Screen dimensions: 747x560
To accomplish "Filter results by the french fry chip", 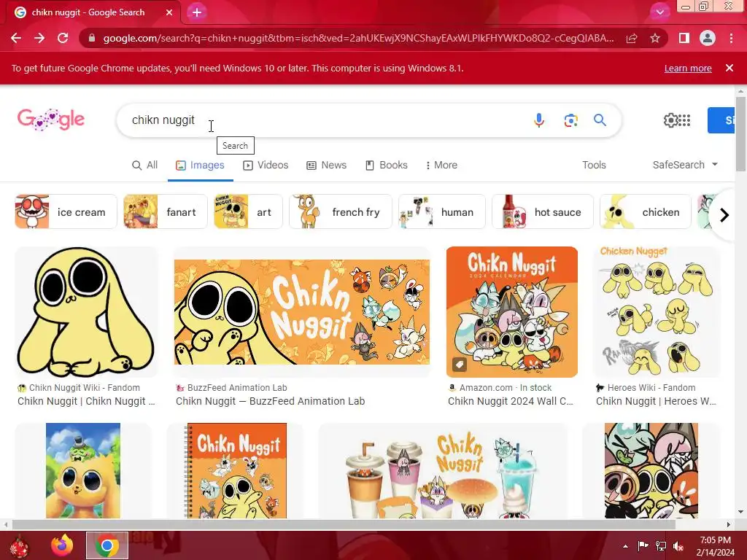I will [340, 212].
